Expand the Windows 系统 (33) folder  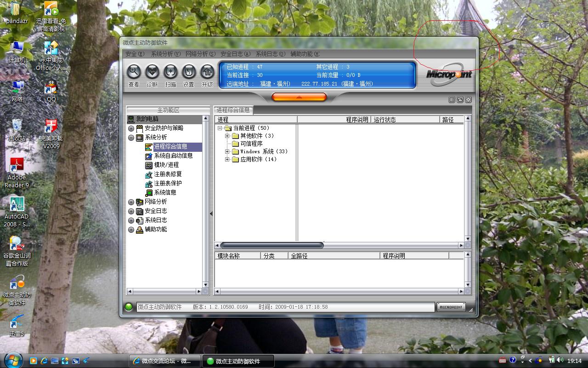[x=227, y=151]
